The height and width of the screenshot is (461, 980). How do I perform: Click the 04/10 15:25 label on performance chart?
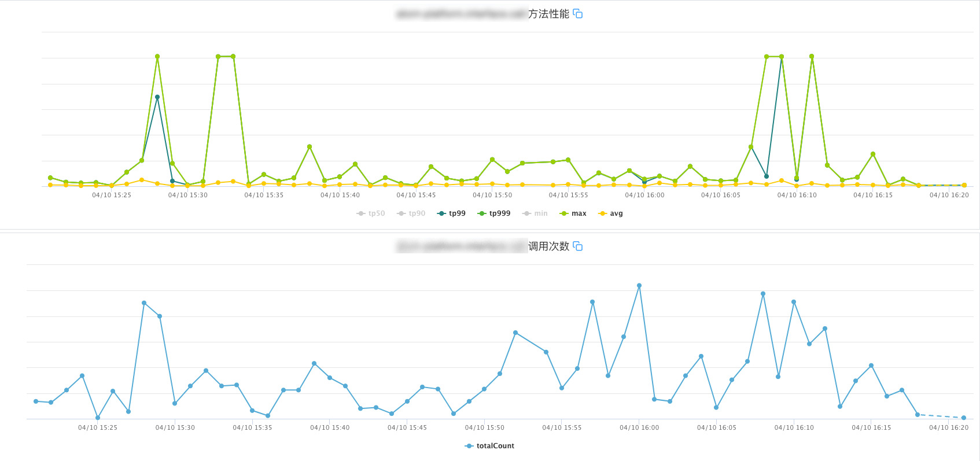[x=112, y=195]
